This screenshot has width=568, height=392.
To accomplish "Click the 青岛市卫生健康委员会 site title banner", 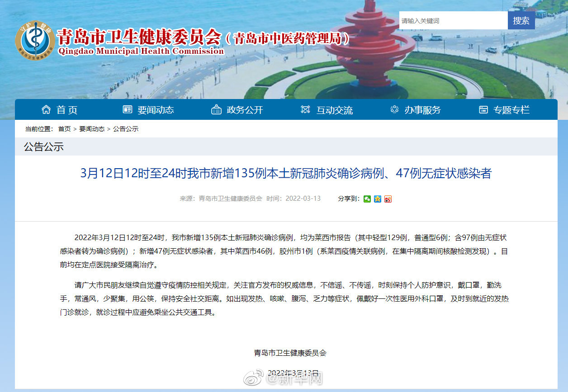I will 139,37.
